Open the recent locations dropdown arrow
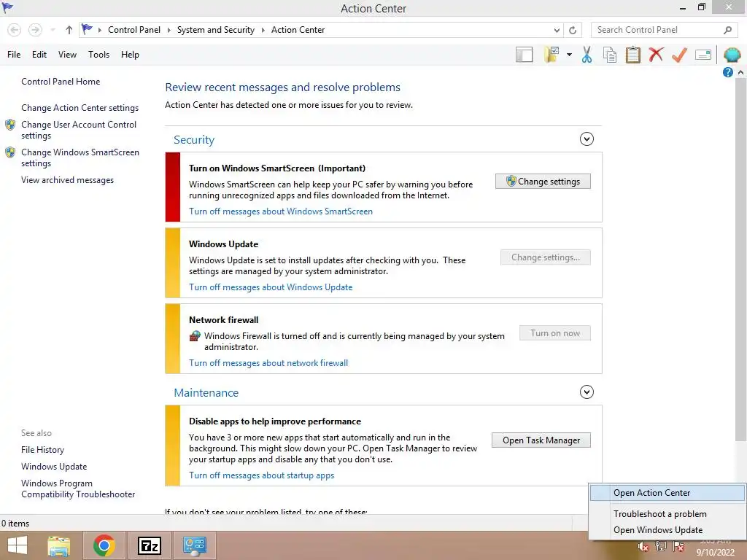747x560 pixels. point(53,30)
